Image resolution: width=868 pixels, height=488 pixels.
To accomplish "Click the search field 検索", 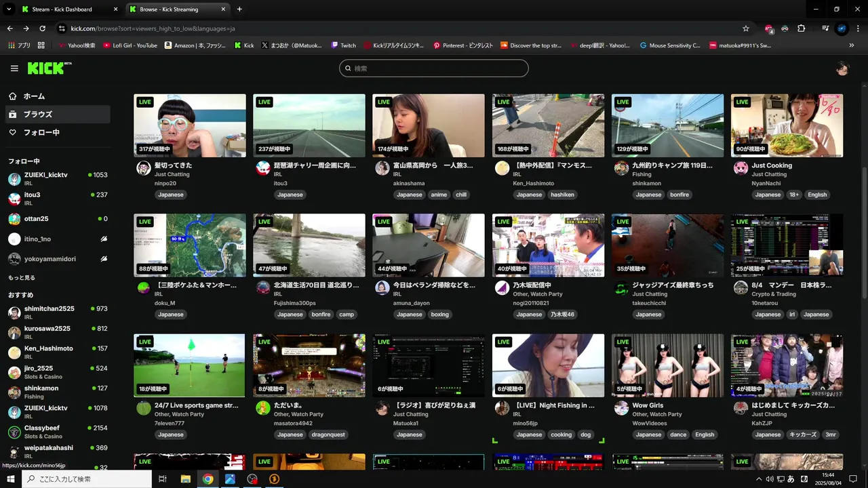I will click(x=434, y=68).
